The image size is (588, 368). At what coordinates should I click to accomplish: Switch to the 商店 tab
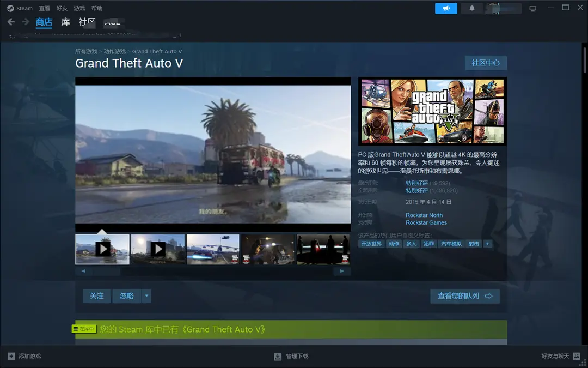44,22
